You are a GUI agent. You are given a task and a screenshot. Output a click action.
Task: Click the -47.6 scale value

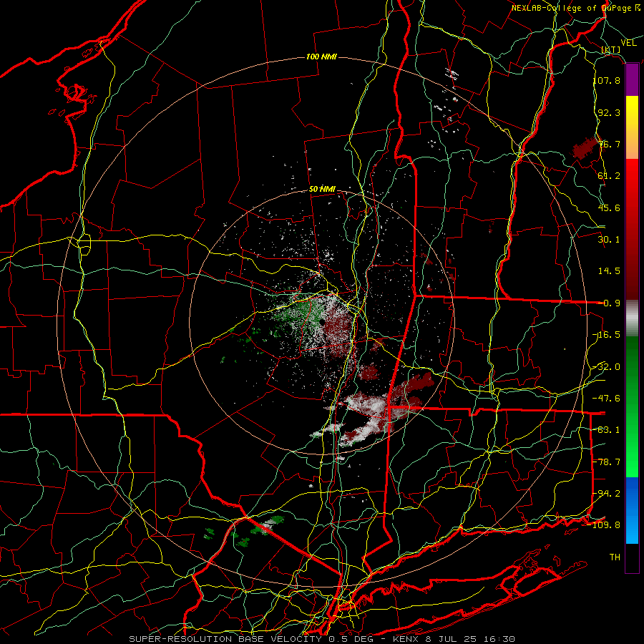click(606, 399)
